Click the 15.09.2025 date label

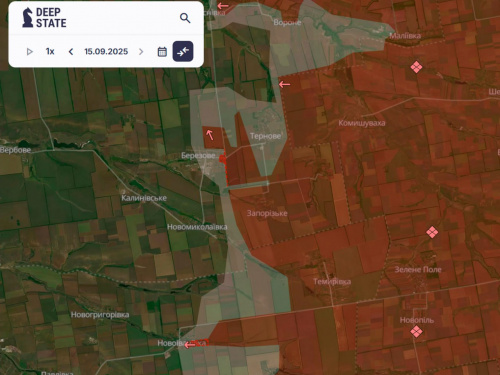(x=106, y=51)
